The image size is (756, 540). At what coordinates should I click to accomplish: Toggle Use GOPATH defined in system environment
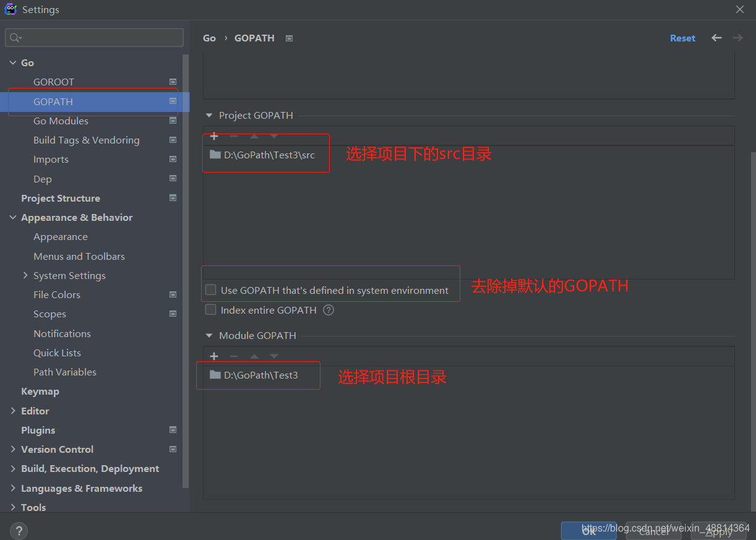(x=211, y=290)
